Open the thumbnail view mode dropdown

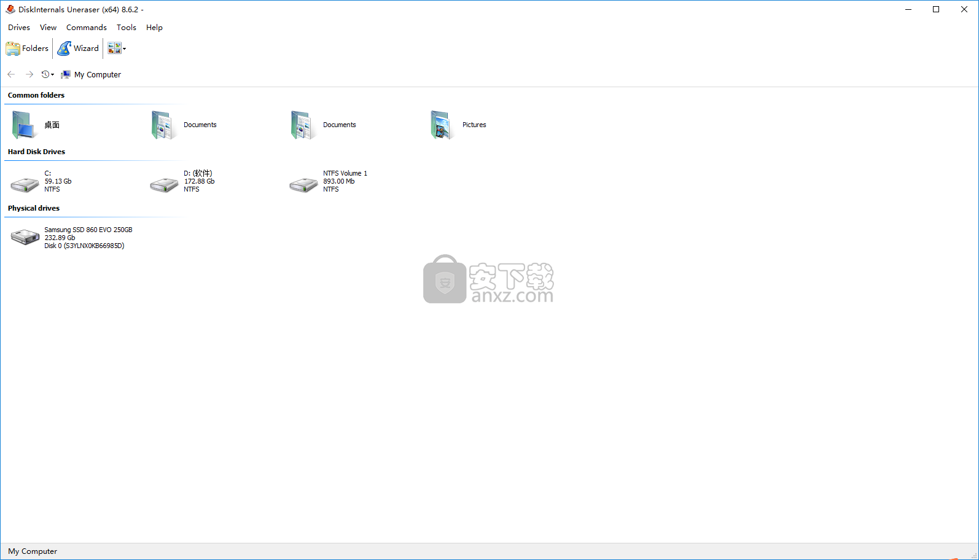(x=117, y=49)
